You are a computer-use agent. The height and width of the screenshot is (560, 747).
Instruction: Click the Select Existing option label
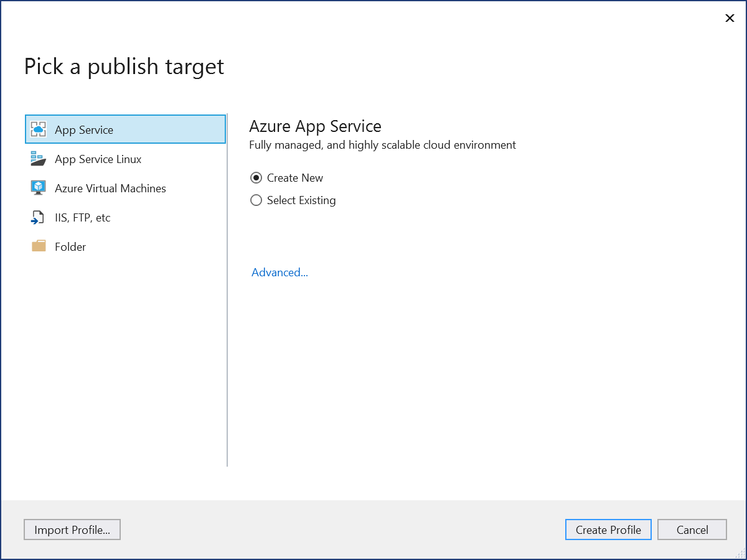pyautogui.click(x=301, y=200)
